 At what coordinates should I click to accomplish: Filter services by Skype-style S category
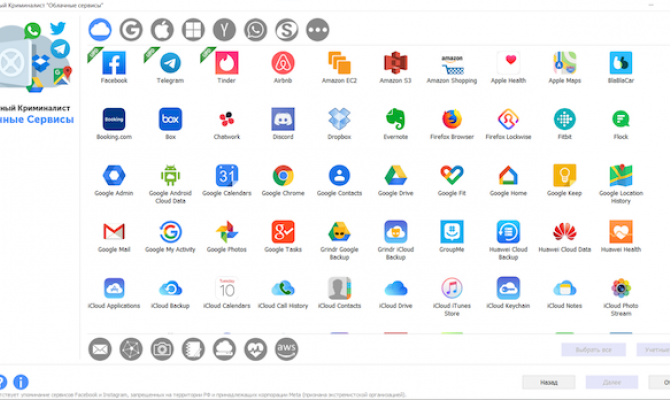[287, 30]
